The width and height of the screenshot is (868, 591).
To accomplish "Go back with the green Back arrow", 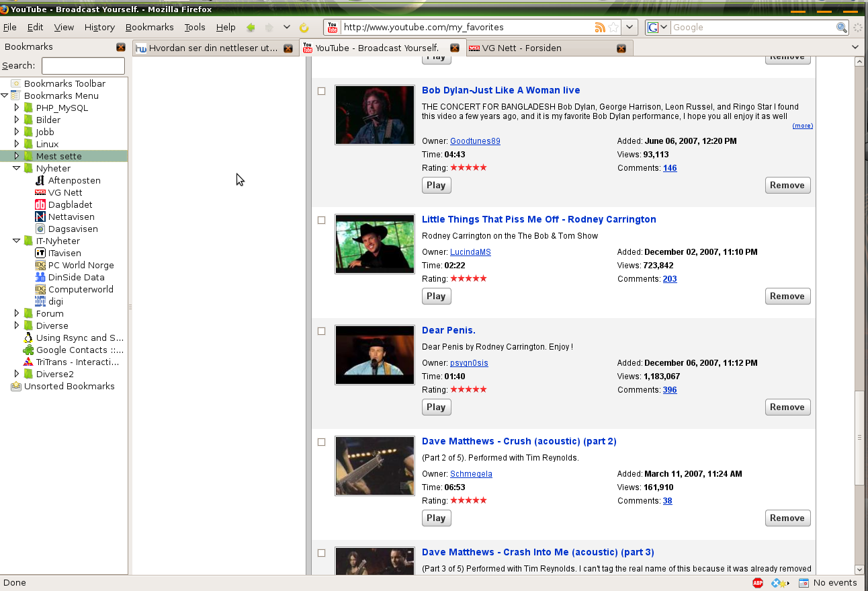I will pyautogui.click(x=251, y=28).
